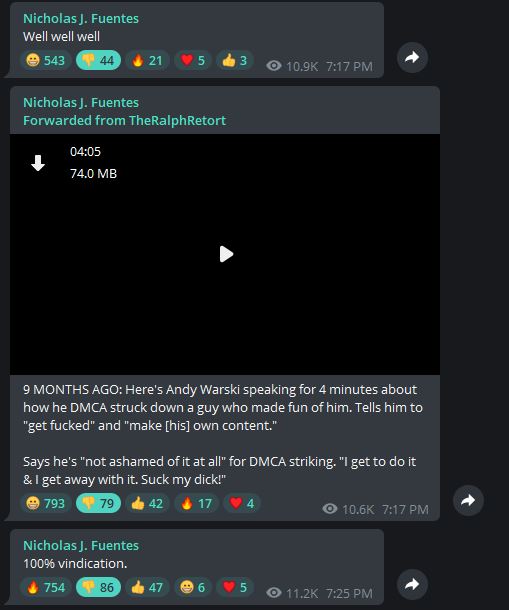The image size is (509, 610).
Task: Add the thumbs-up 42 reaction on video post
Action: (147, 503)
